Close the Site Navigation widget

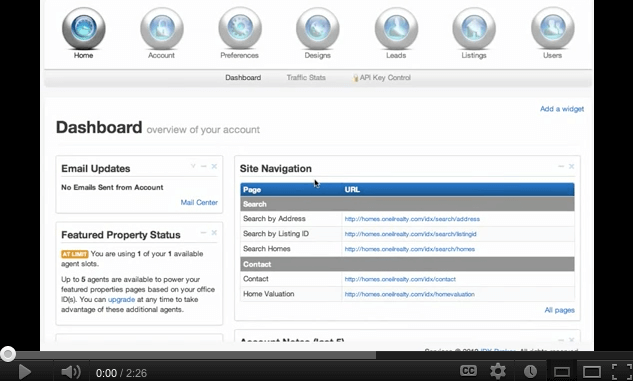(571, 166)
